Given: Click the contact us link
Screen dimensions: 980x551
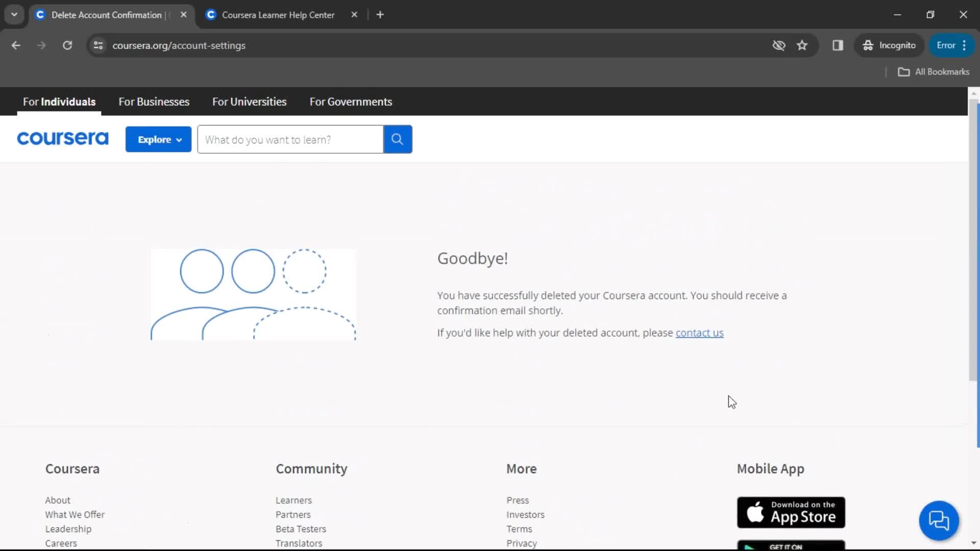Looking at the screenshot, I should (x=700, y=332).
